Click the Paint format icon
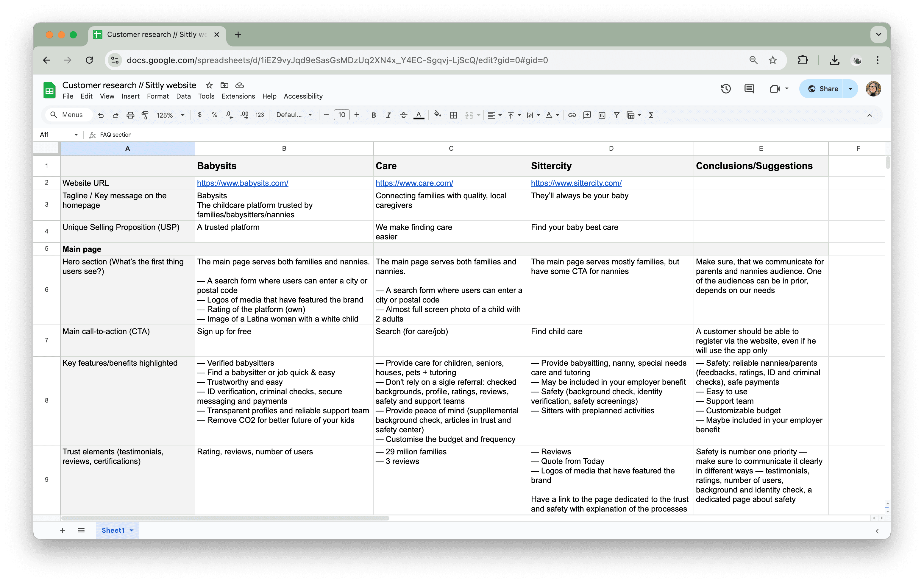Viewport: 924px width, 583px height. [145, 115]
